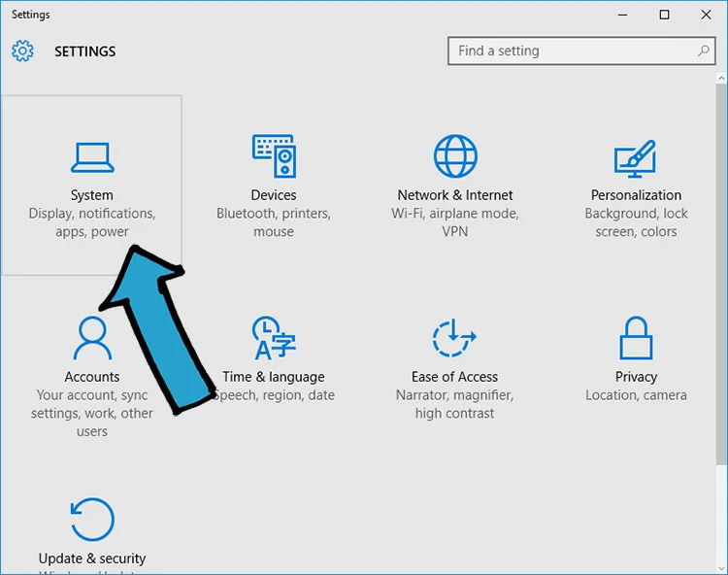Click 'Location, camera' description

pos(636,395)
